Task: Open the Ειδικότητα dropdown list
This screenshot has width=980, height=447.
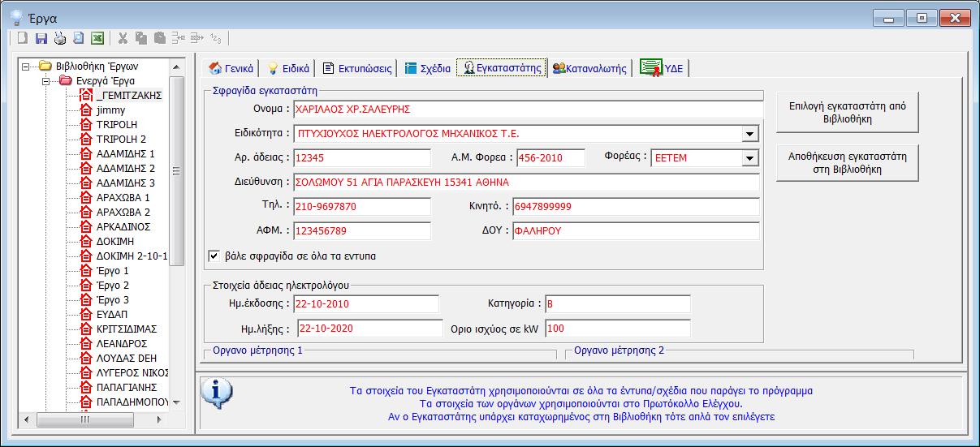Action: [x=749, y=134]
